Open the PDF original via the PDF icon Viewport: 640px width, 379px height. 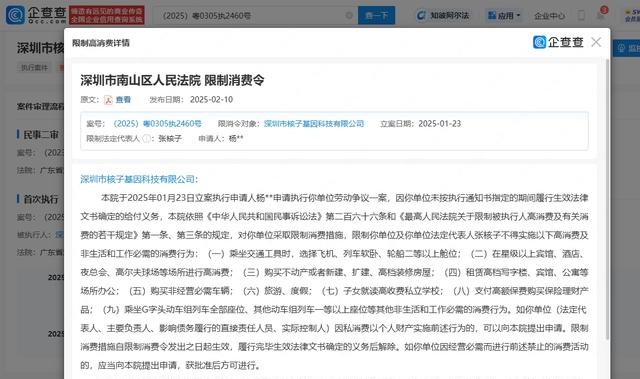click(108, 100)
